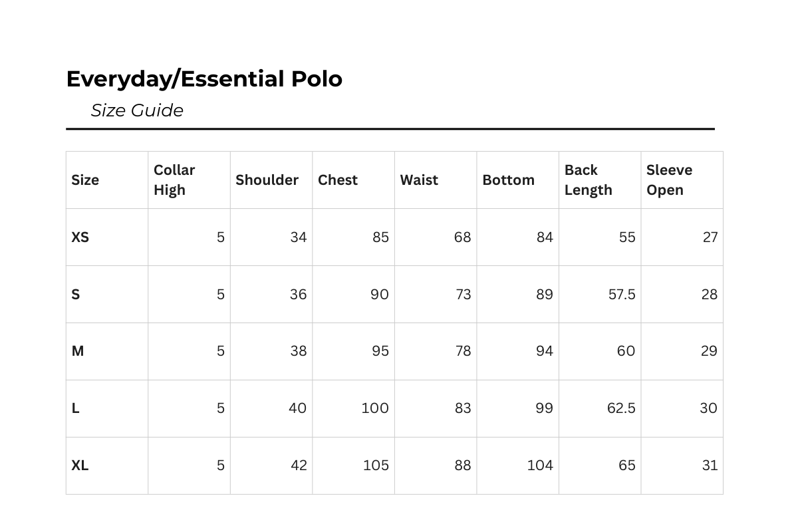Screen dimensions: 798x532
Task: Click the Size Guide subtitle
Action: tap(137, 110)
